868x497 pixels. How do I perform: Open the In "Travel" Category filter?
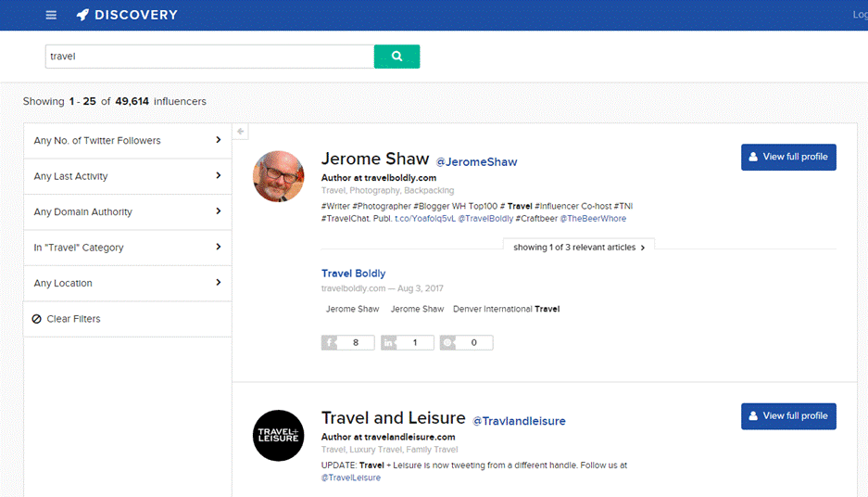click(x=127, y=248)
